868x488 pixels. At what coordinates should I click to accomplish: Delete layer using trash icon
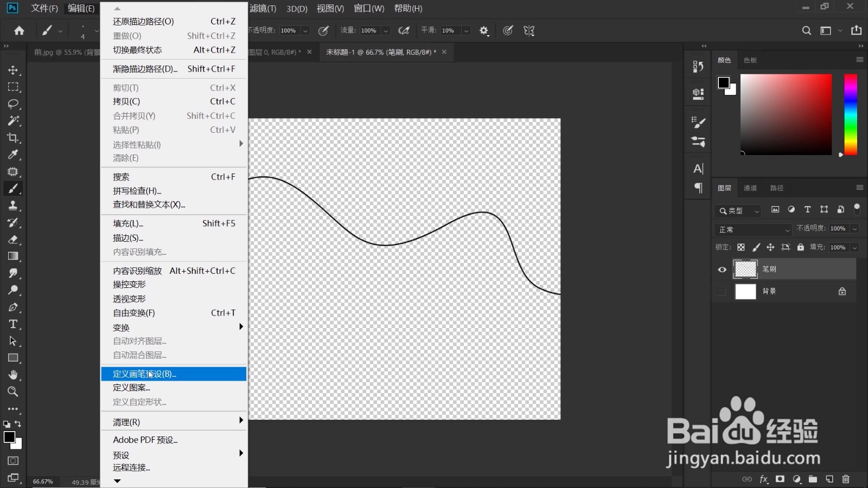click(846, 479)
